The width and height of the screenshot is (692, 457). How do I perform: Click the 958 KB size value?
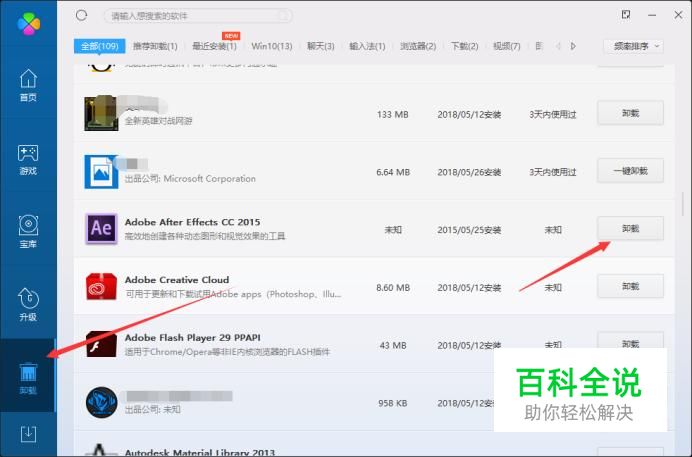tap(393, 403)
